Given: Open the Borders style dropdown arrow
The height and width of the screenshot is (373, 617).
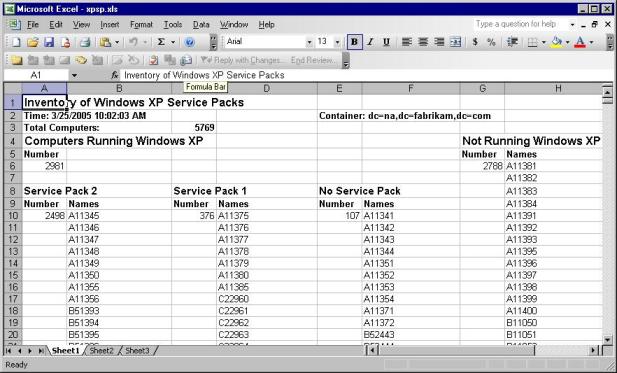Looking at the screenshot, I should point(544,42).
